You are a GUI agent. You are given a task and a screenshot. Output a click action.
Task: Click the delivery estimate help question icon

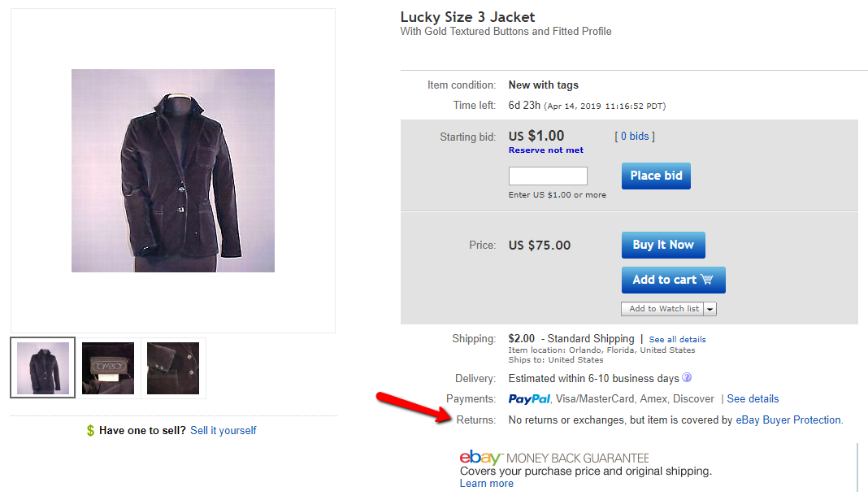pos(687,377)
